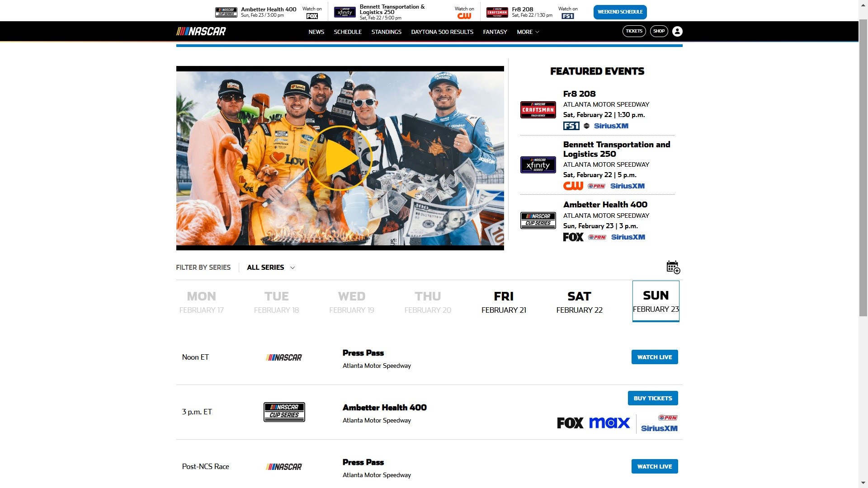
Task: Click Fr8 208 text in top banner
Action: pos(523,9)
